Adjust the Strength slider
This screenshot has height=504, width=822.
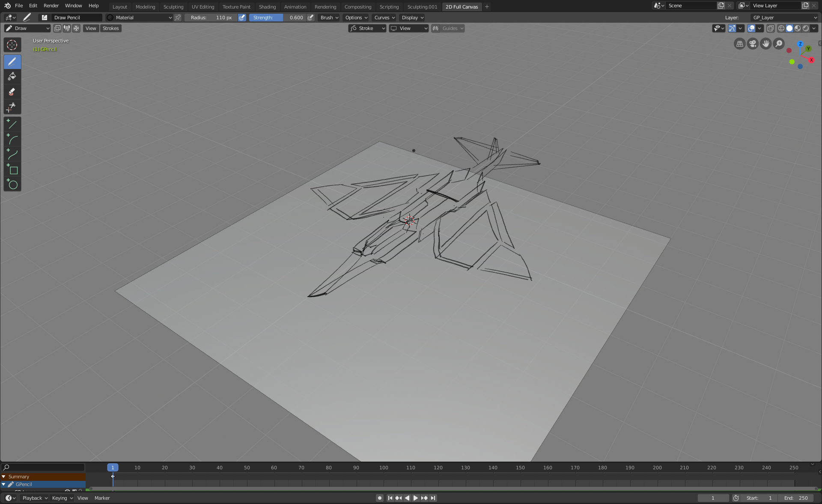click(x=277, y=18)
